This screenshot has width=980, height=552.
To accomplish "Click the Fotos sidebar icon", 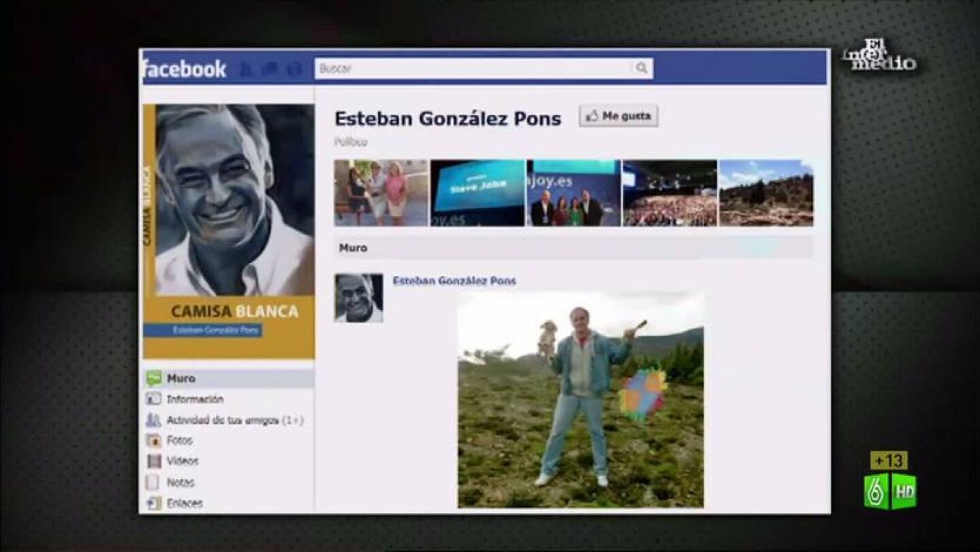I will (x=154, y=441).
